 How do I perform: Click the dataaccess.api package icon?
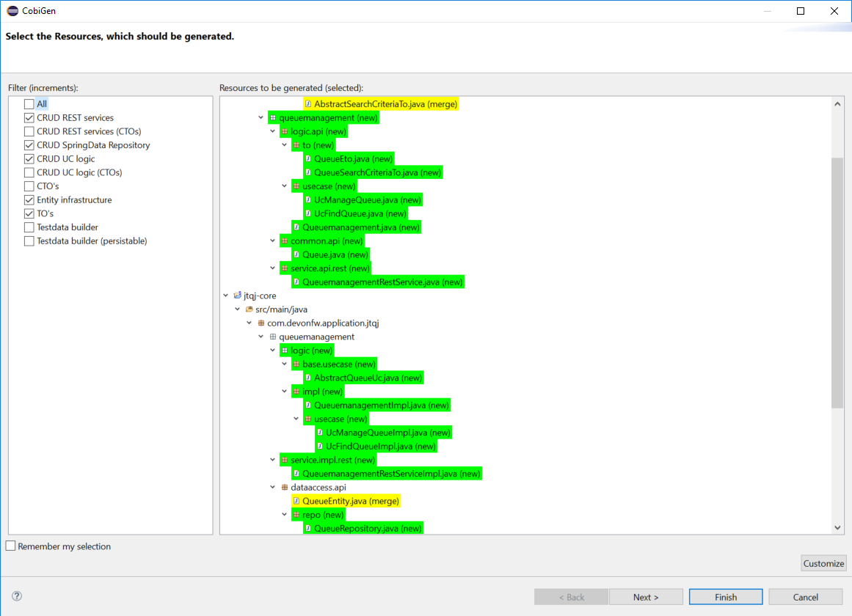click(x=285, y=488)
